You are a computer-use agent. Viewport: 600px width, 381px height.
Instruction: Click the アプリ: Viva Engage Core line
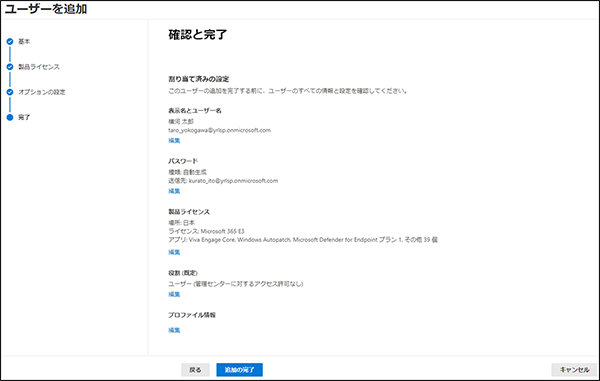pyautogui.click(x=303, y=240)
